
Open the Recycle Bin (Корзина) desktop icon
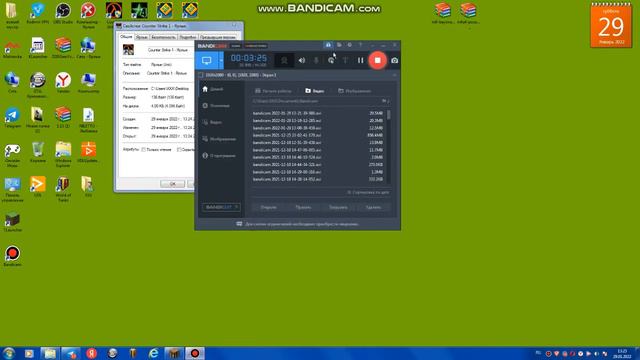click(38, 152)
